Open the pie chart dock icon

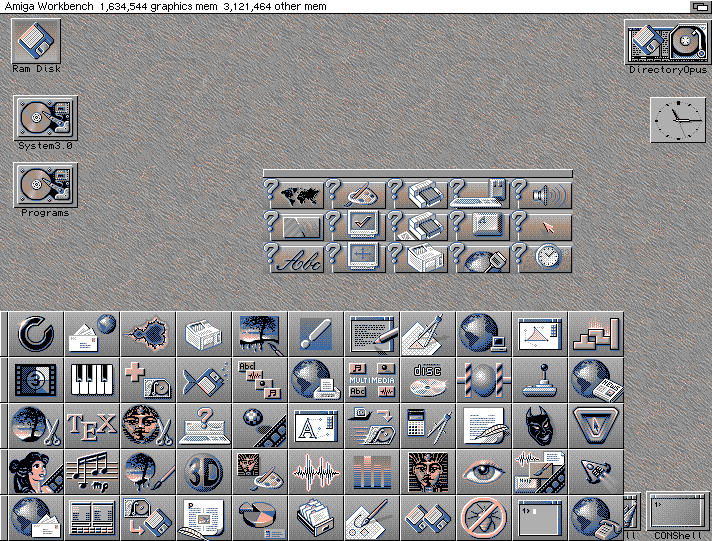tap(260, 518)
